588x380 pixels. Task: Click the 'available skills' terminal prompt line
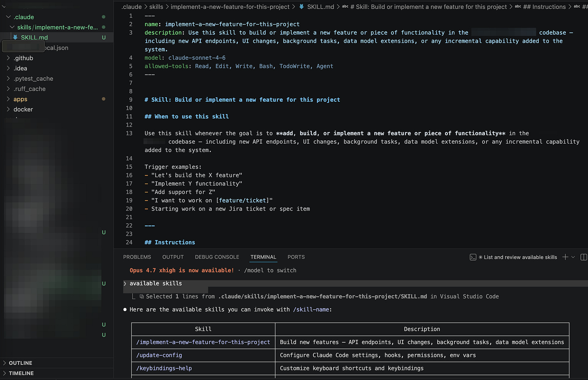pos(156,284)
